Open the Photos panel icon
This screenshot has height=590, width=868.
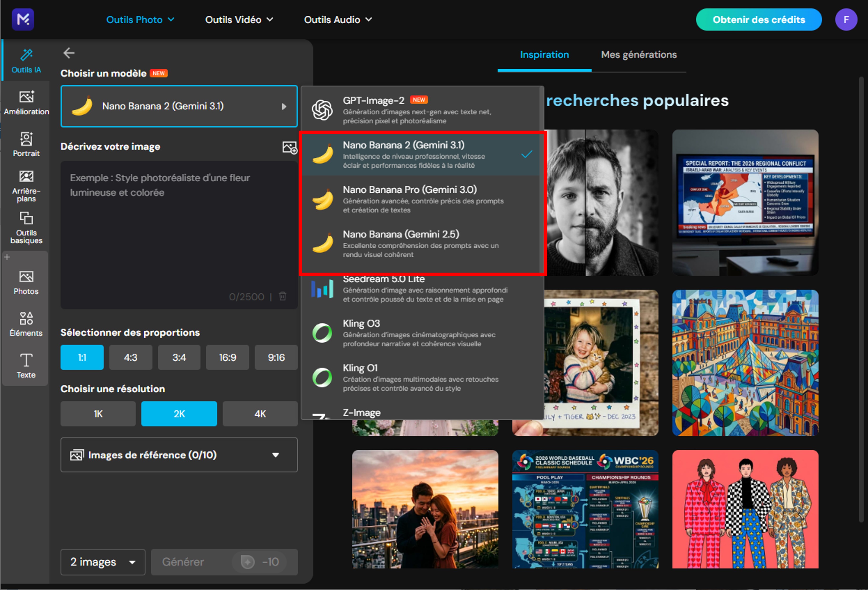point(26,283)
